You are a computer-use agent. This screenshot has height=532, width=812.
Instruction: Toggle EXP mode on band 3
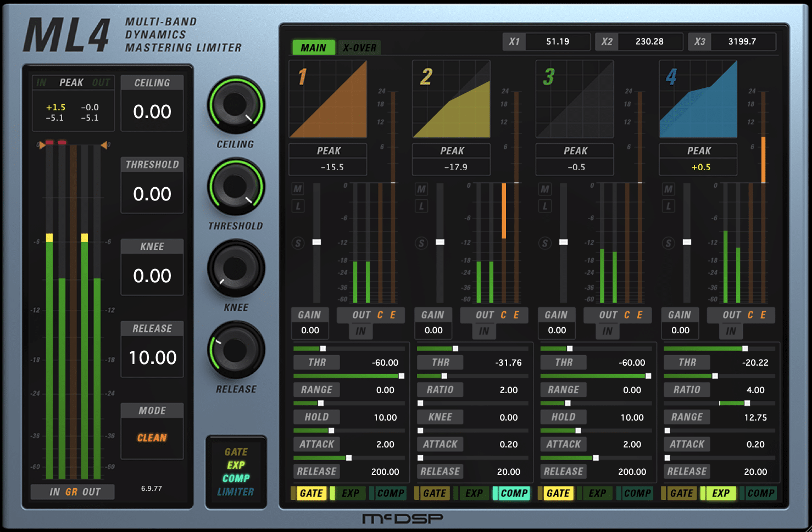point(597,493)
